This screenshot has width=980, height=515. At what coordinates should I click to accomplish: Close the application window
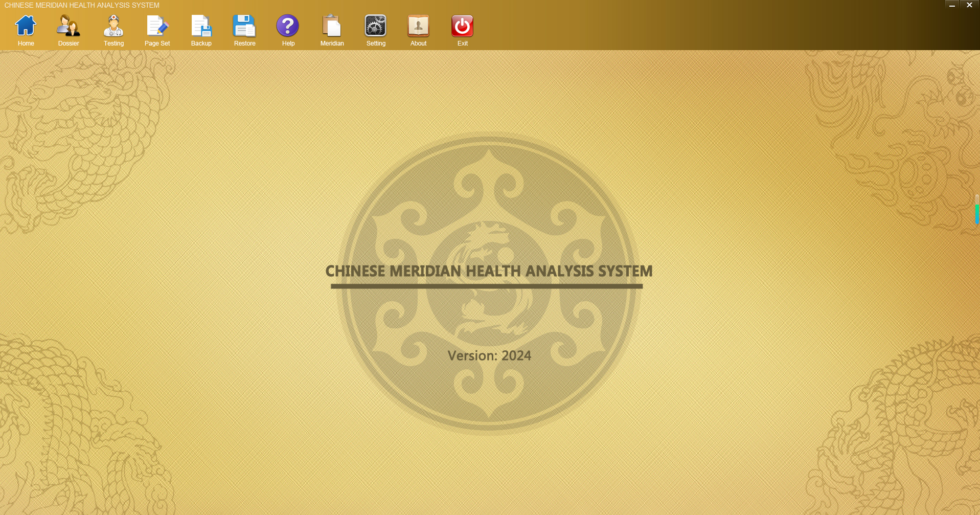(969, 5)
